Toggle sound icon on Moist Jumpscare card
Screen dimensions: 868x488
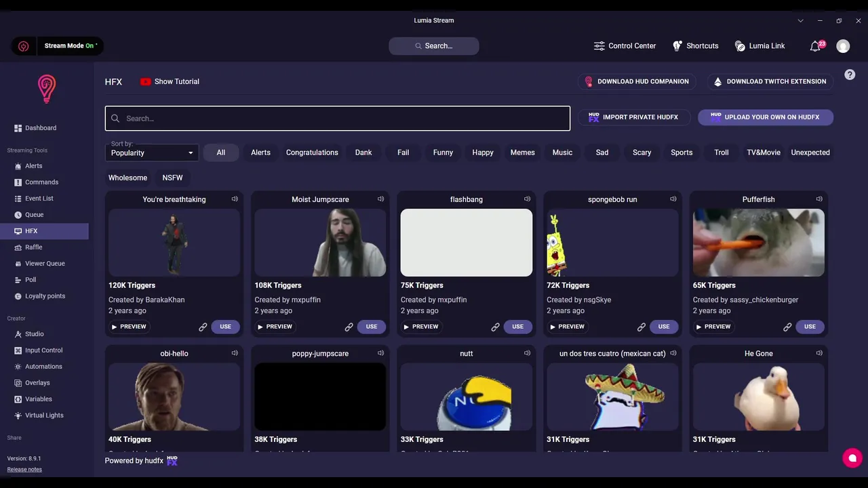pyautogui.click(x=380, y=199)
